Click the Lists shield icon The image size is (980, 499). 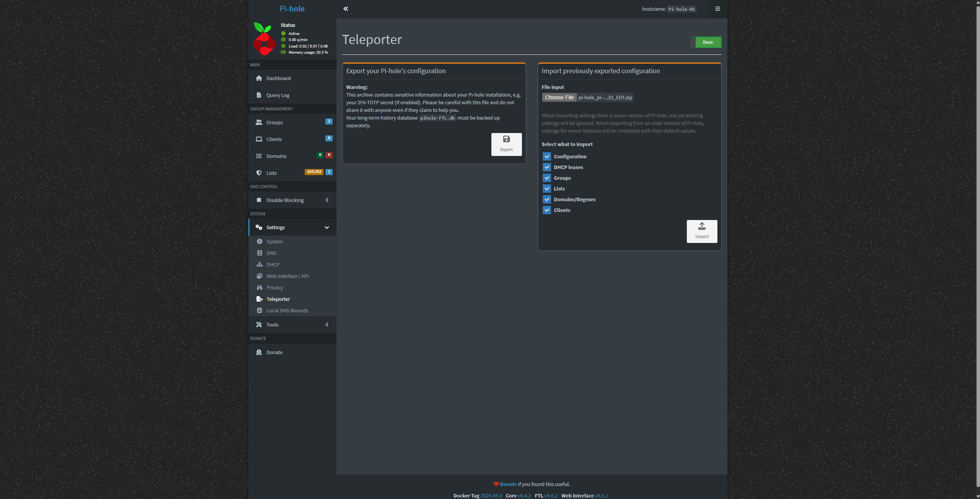coord(259,173)
